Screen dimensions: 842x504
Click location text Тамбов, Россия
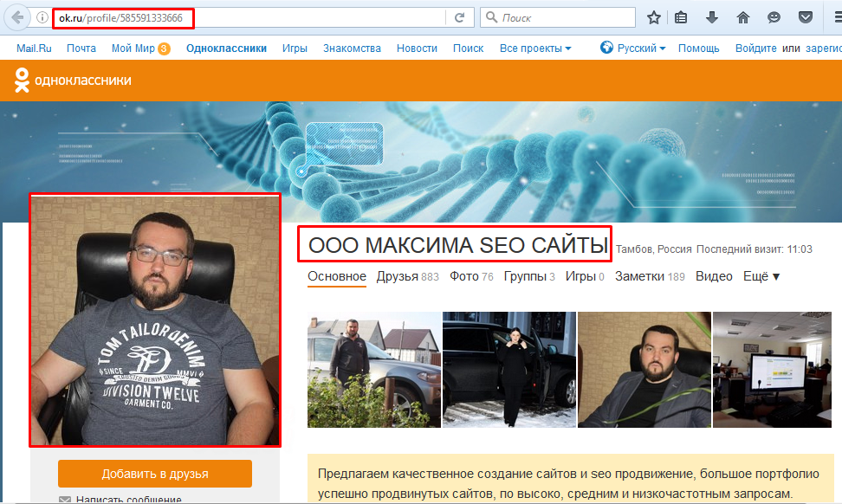click(653, 249)
